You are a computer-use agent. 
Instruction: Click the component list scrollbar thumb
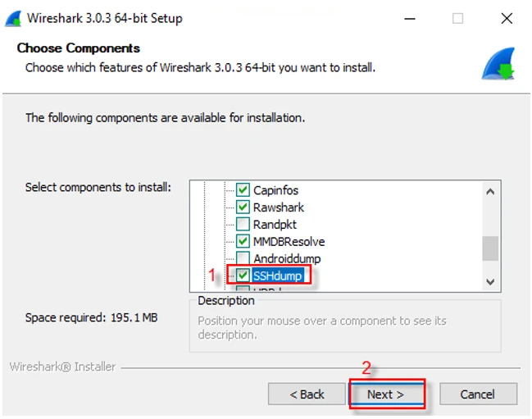[x=490, y=247]
